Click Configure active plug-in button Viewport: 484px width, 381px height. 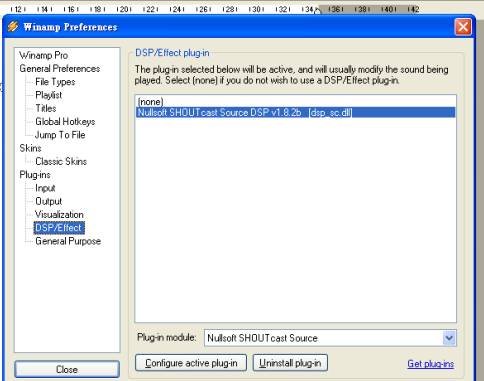191,363
